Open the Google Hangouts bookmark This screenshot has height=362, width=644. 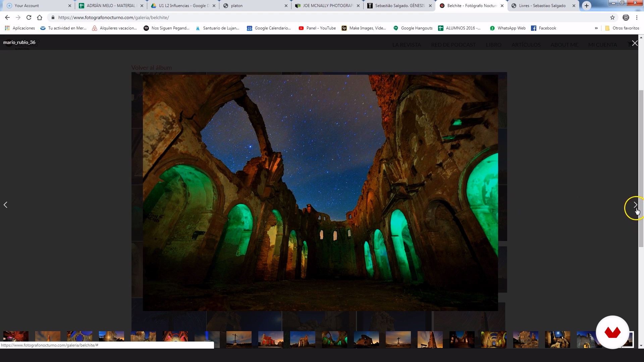tap(413, 28)
